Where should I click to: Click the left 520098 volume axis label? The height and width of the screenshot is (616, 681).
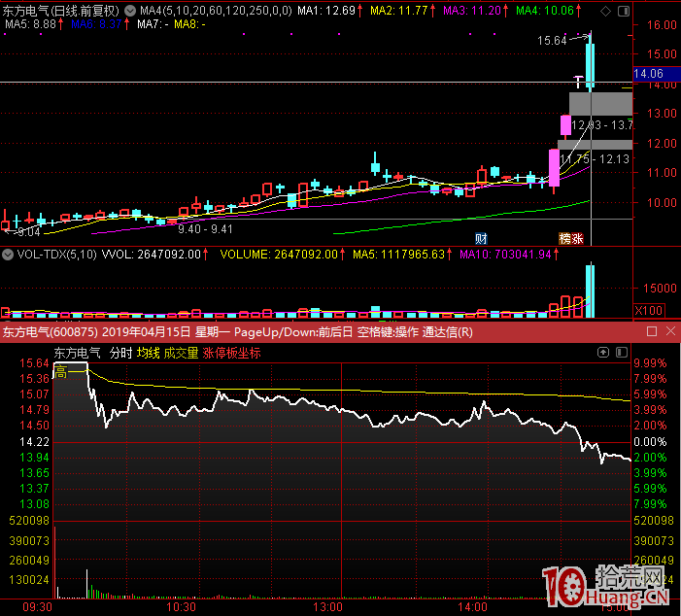click(29, 521)
